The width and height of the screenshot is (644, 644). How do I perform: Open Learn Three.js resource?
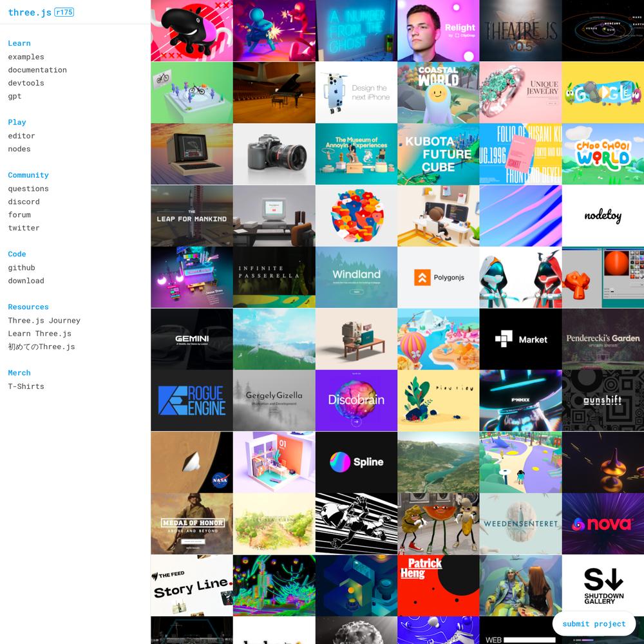tap(39, 334)
